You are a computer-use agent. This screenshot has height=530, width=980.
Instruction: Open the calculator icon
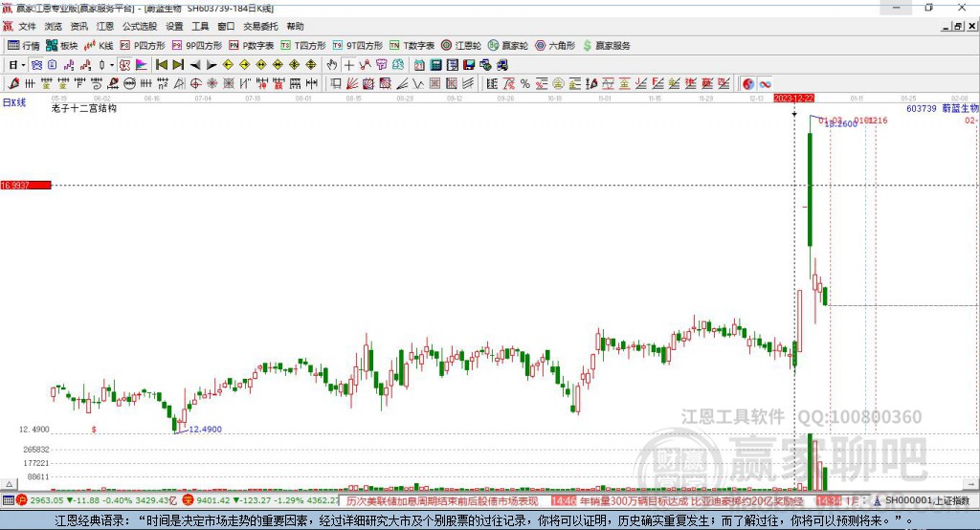(436, 65)
